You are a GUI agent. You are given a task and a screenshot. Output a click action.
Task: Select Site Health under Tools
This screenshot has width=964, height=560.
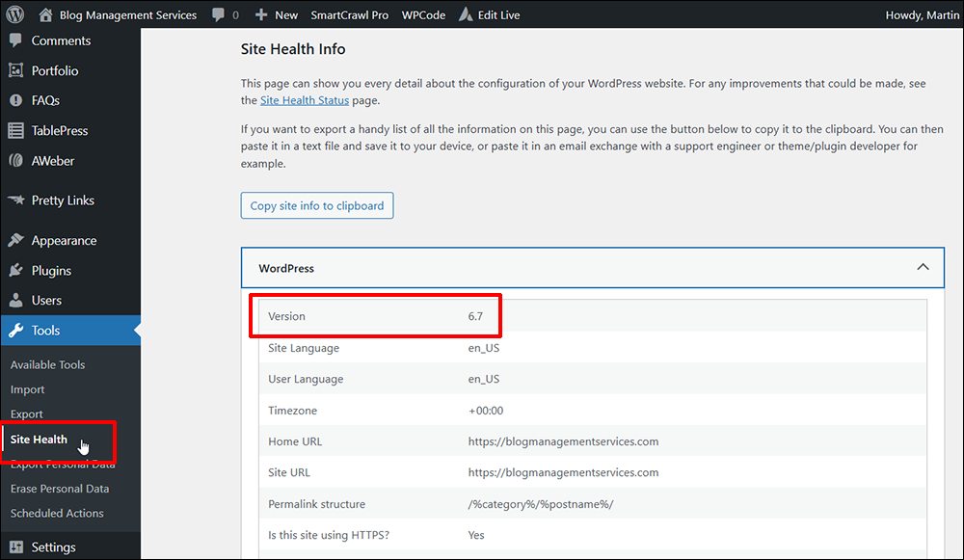38,440
